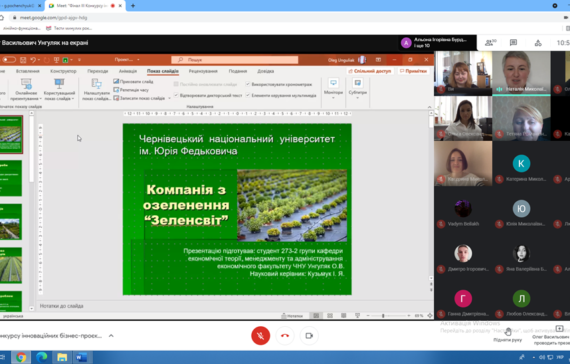
Task: Click Oleg Unguliak account name
Action: 341,60
